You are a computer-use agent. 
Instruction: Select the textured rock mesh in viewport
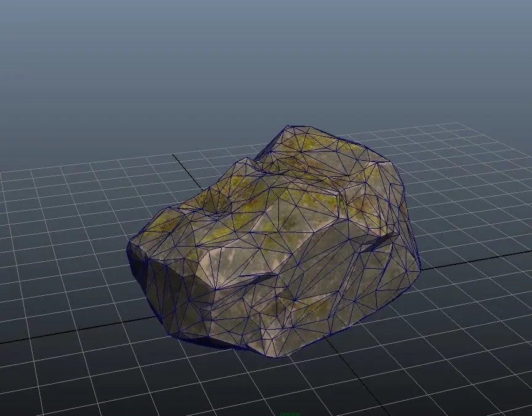tap(273, 242)
